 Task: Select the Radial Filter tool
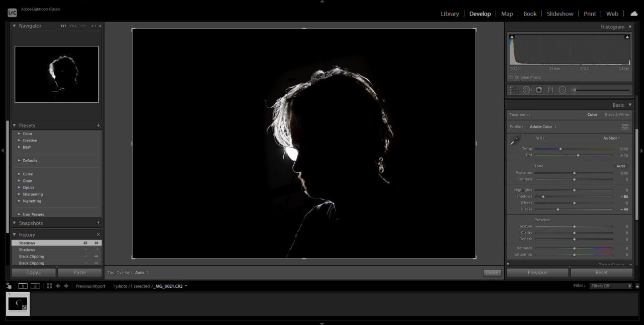pyautogui.click(x=562, y=90)
